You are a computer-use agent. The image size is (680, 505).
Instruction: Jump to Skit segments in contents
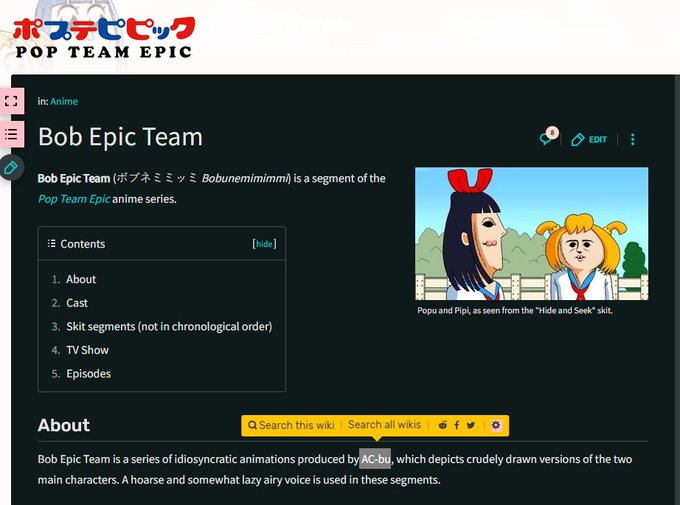[x=169, y=326]
